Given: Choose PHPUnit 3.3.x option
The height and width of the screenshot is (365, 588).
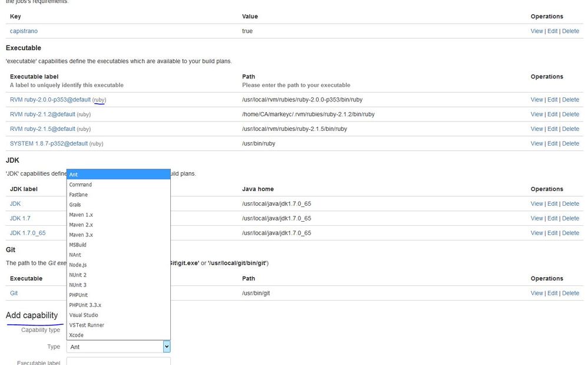Looking at the screenshot, I should [118, 305].
